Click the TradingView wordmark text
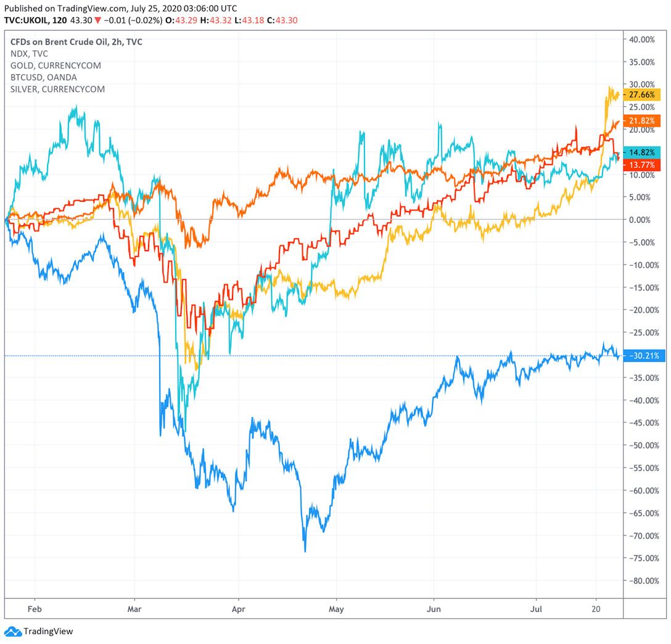Image resolution: width=671 pixels, height=644 pixels. pyautogui.click(x=48, y=631)
